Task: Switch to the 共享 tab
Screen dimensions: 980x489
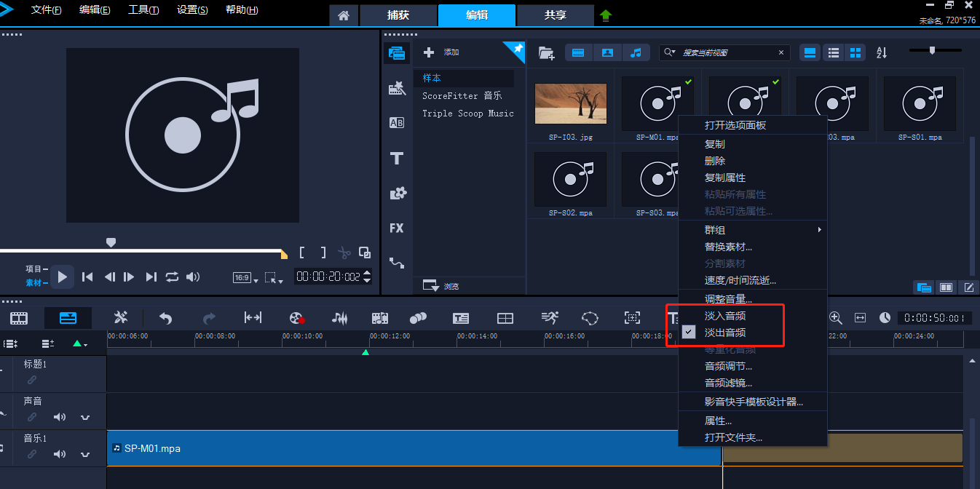Action: tap(555, 15)
